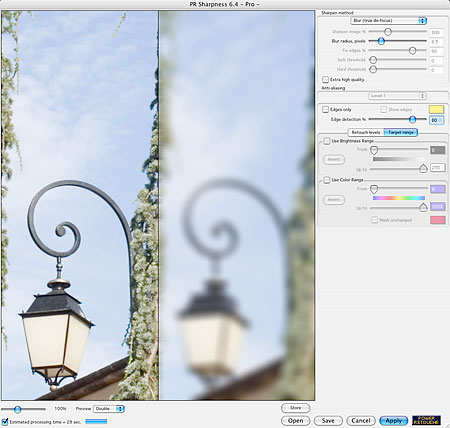Click the Color Range Up to slider handle
The image size is (450, 428).
coord(423,207)
